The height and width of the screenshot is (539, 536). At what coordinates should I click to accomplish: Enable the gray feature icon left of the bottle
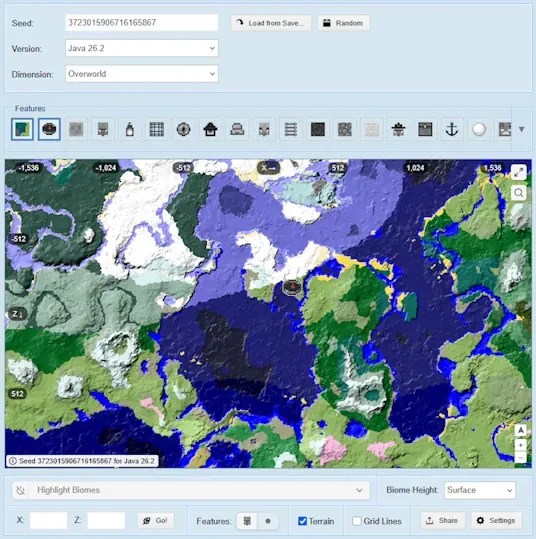[x=103, y=130]
